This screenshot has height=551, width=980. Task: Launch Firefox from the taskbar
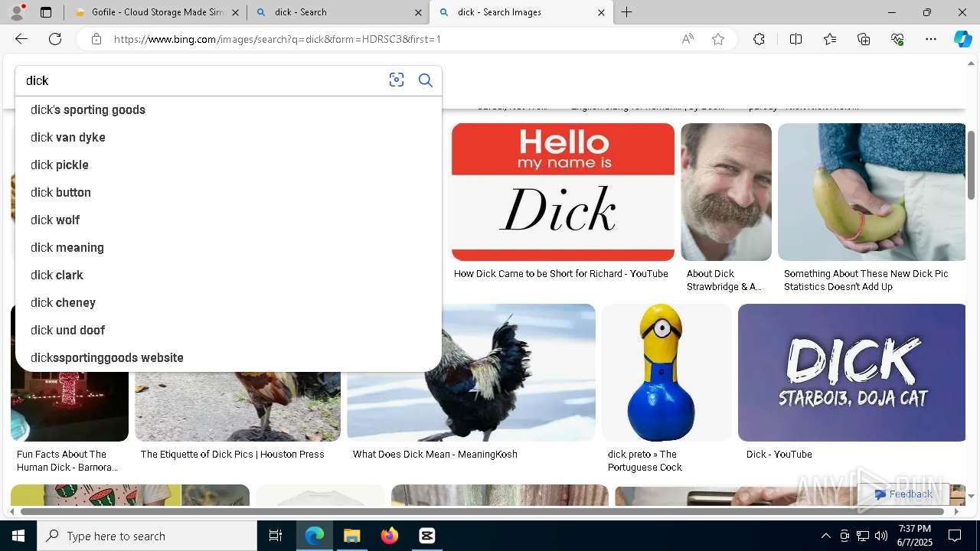(x=390, y=536)
